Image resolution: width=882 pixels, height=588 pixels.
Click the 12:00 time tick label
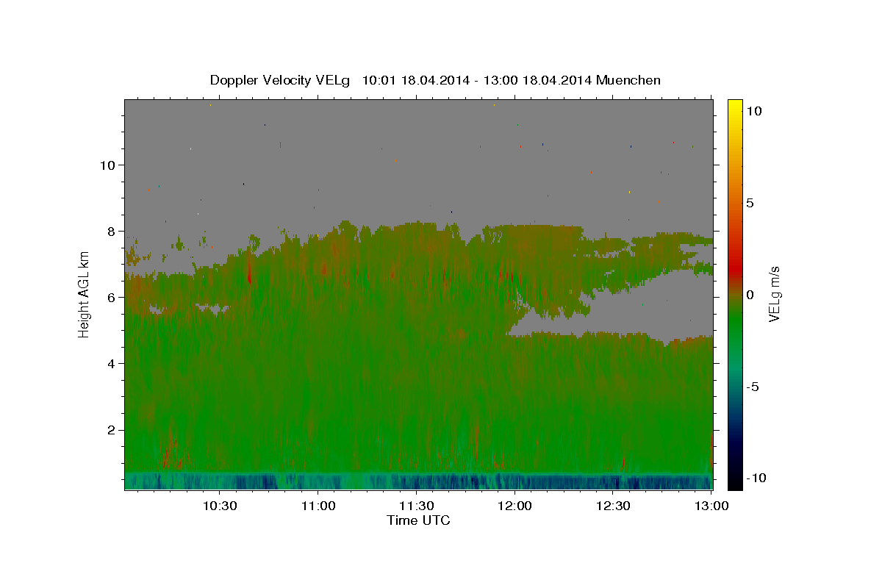514,506
